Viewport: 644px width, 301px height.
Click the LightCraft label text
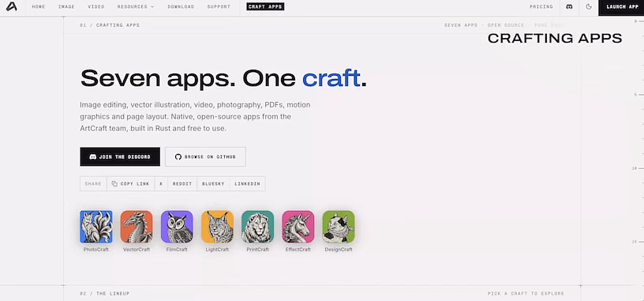(217, 250)
